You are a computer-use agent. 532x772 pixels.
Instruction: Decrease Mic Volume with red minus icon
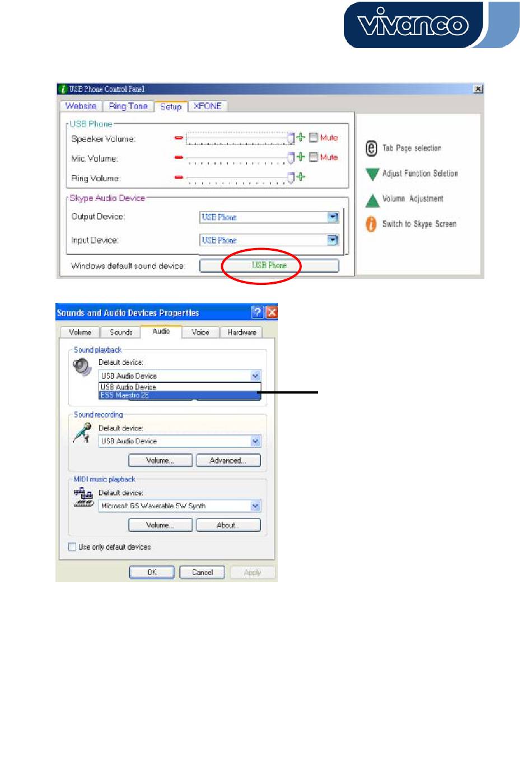pos(179,158)
